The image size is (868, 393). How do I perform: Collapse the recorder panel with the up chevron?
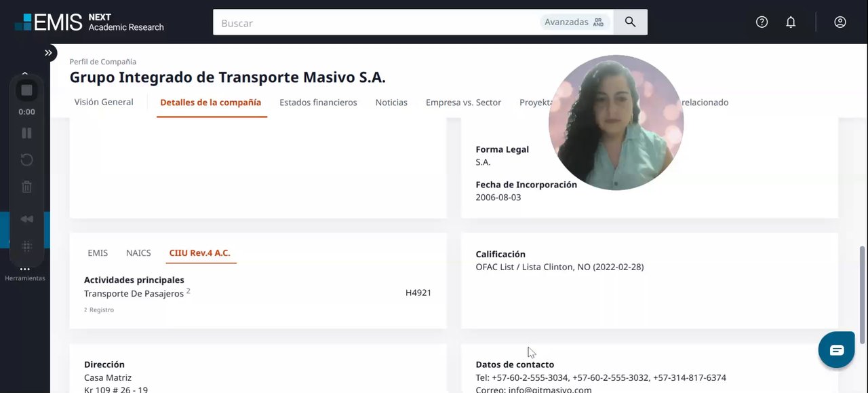pos(25,73)
